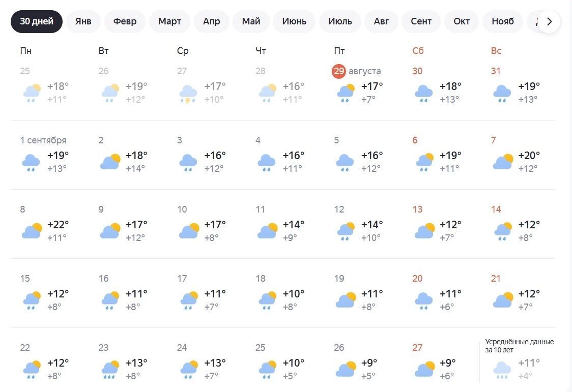Click the rain cloud icon for September 20

(423, 301)
